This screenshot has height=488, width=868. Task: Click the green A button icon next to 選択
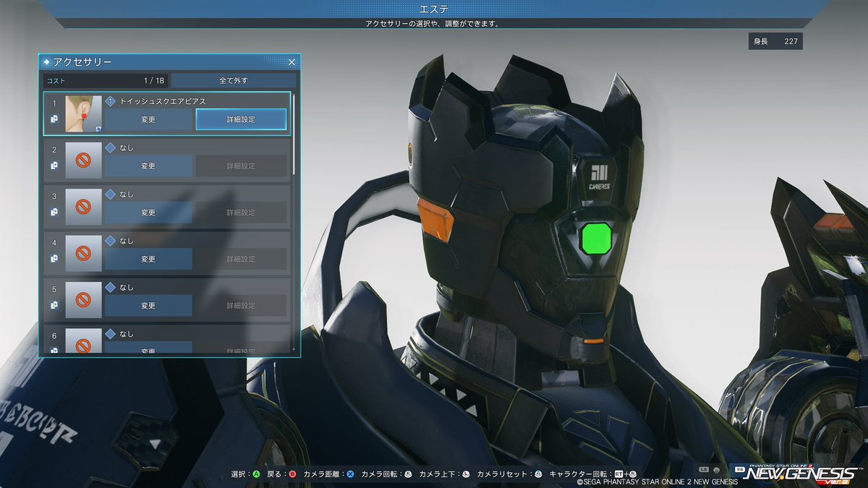click(x=256, y=474)
